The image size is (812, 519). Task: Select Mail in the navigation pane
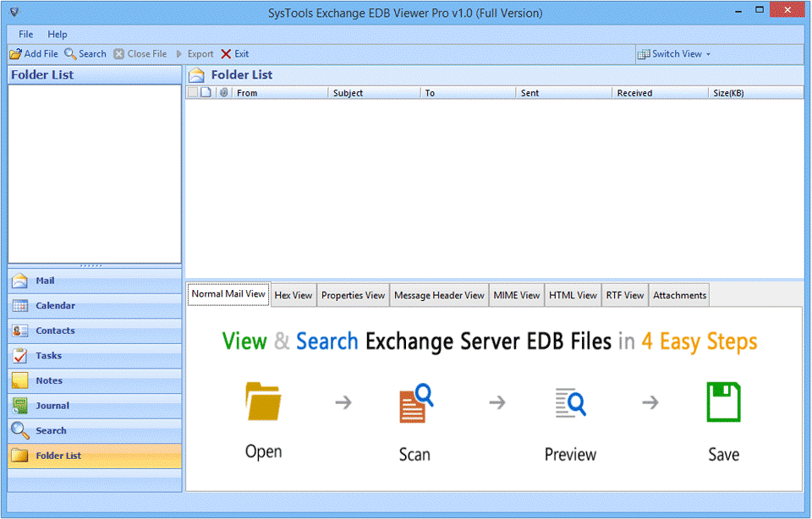(x=44, y=281)
